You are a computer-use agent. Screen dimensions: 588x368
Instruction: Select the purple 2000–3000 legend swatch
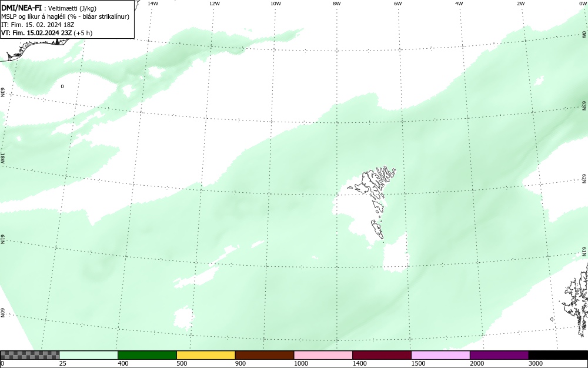[x=499, y=355]
